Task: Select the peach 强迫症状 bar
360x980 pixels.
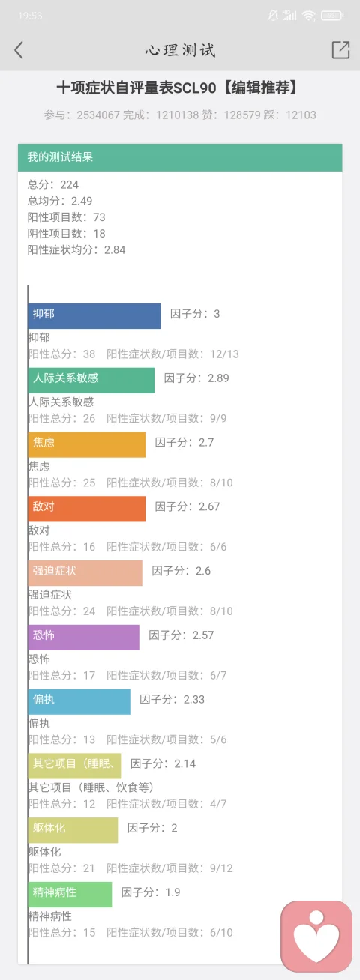Action: pos(85,573)
